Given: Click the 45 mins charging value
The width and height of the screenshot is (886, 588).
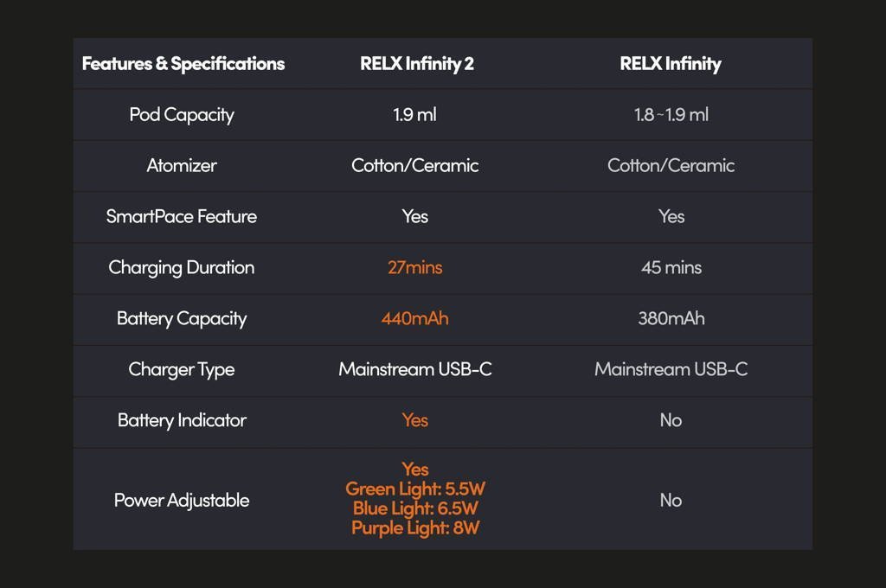Looking at the screenshot, I should [671, 268].
